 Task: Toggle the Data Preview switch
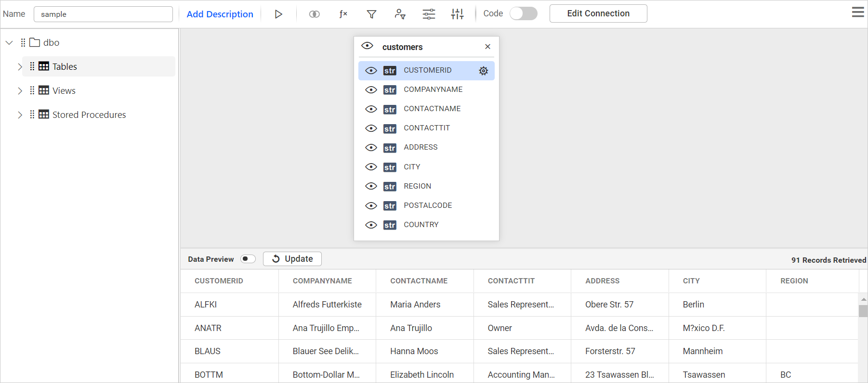[248, 259]
